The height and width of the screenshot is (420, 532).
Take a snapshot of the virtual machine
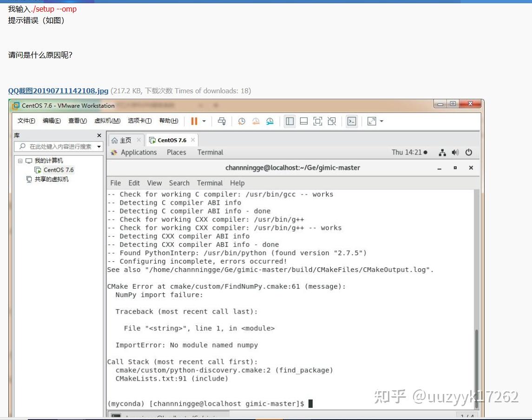pyautogui.click(x=242, y=121)
